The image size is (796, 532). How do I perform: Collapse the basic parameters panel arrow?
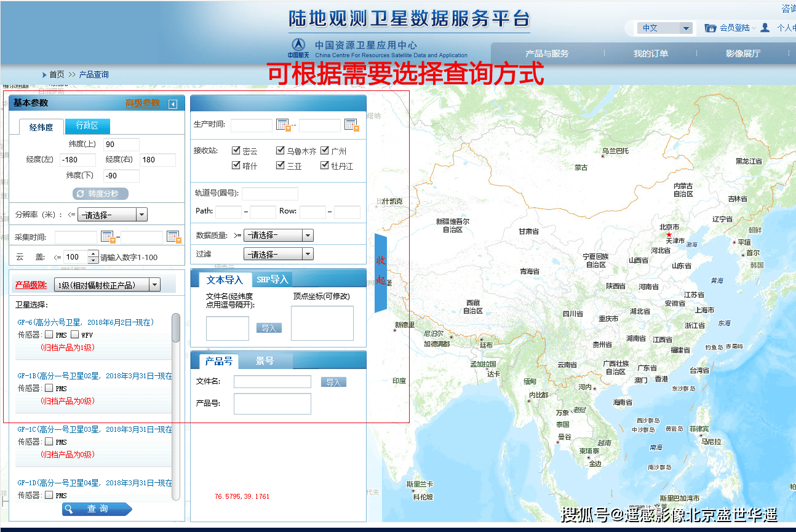coord(173,104)
